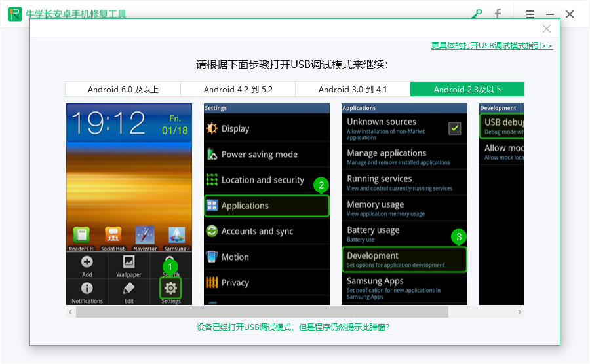Click the 'Accounts and sync' label
This screenshot has height=364, width=590.
click(258, 231)
